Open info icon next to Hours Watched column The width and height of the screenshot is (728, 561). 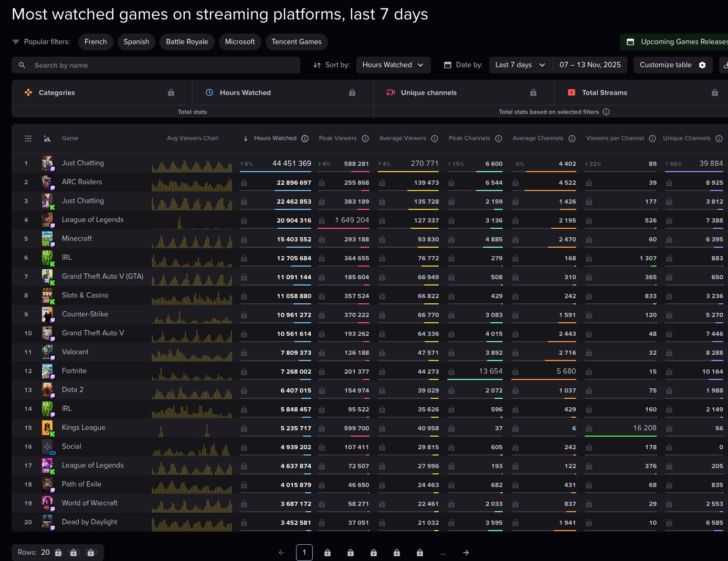point(305,139)
